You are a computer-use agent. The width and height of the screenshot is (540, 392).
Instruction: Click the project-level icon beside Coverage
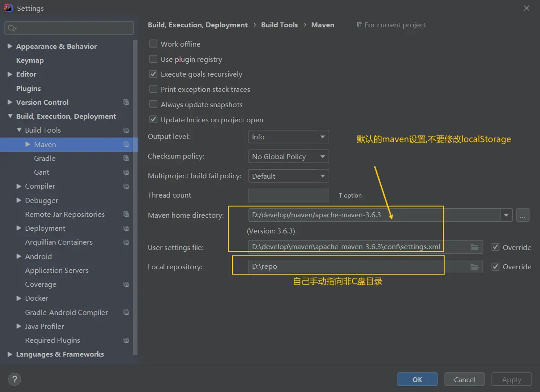126,284
